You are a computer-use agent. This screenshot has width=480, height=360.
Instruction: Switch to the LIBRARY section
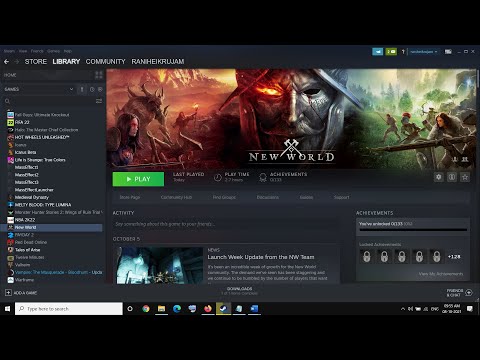coord(66,62)
